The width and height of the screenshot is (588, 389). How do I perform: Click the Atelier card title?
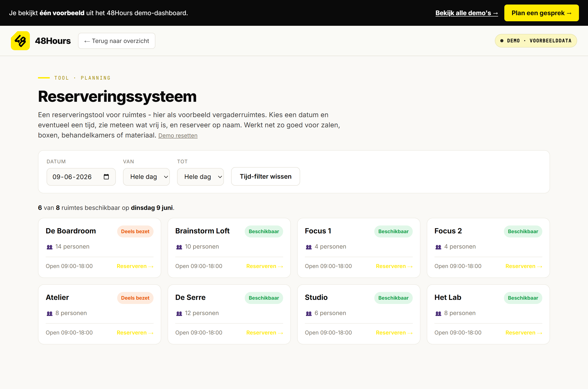coord(57,297)
